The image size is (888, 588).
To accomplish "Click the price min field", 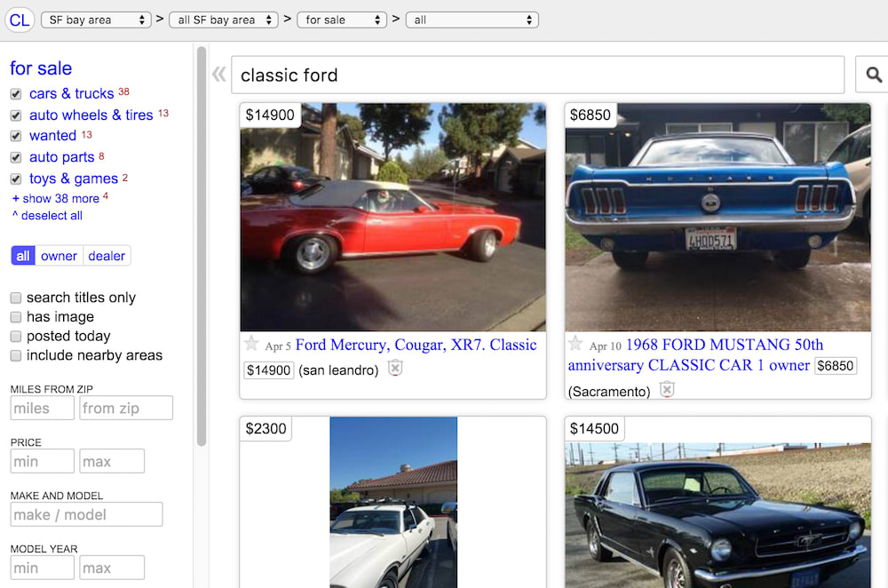I will point(43,461).
